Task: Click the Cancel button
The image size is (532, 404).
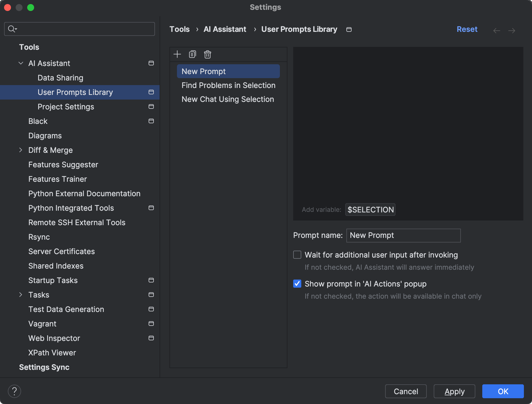Action: pos(406,391)
